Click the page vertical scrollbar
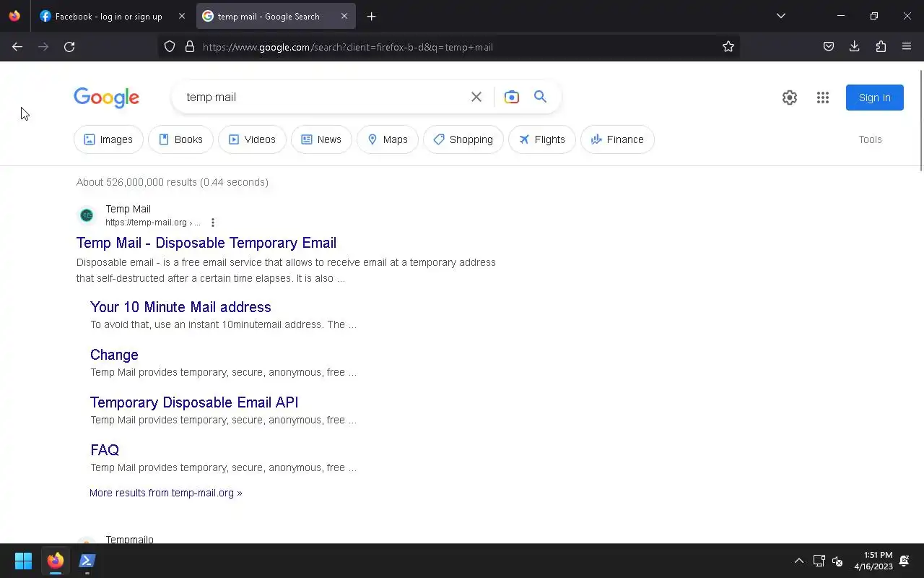 coord(920,121)
